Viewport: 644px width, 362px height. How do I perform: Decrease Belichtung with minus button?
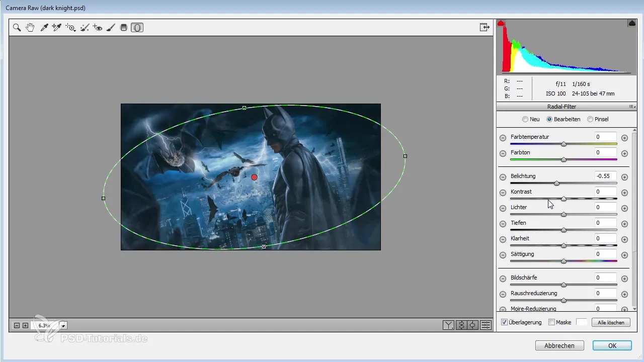pos(503,177)
